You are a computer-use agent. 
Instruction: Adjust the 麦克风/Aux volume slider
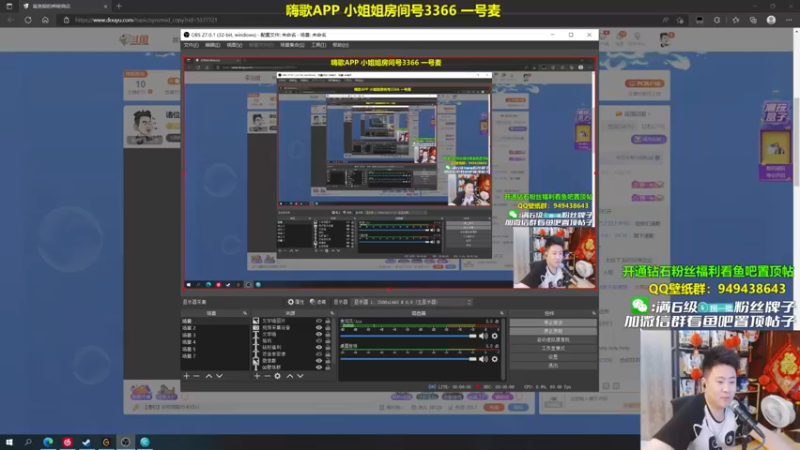click(x=408, y=336)
